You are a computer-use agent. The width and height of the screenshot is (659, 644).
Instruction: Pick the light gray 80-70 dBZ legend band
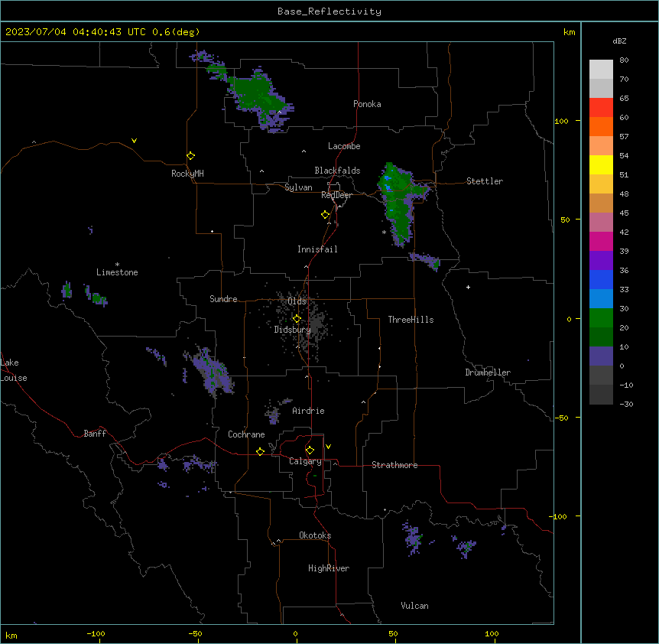(x=601, y=70)
